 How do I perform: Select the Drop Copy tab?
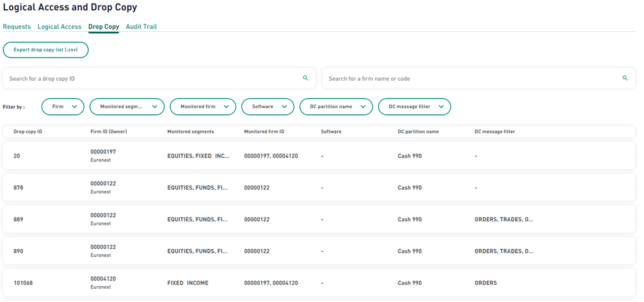(103, 27)
